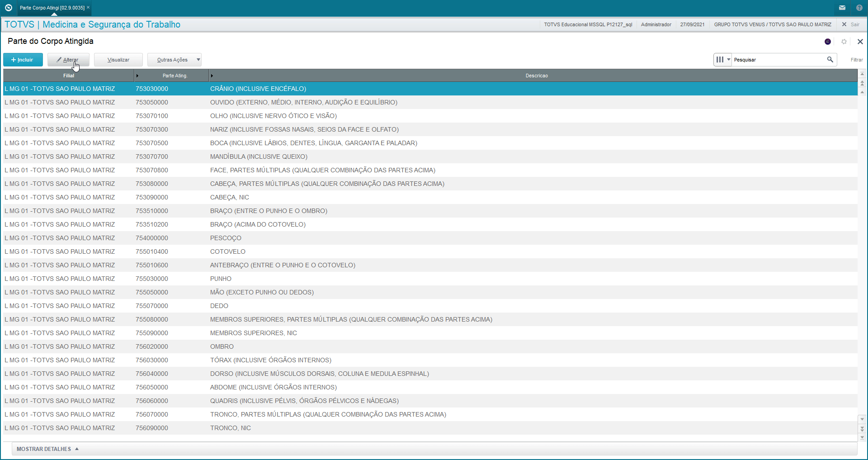868x460 pixels.
Task: Close the Parte do Corpo Atingida panel
Action: tap(860, 42)
